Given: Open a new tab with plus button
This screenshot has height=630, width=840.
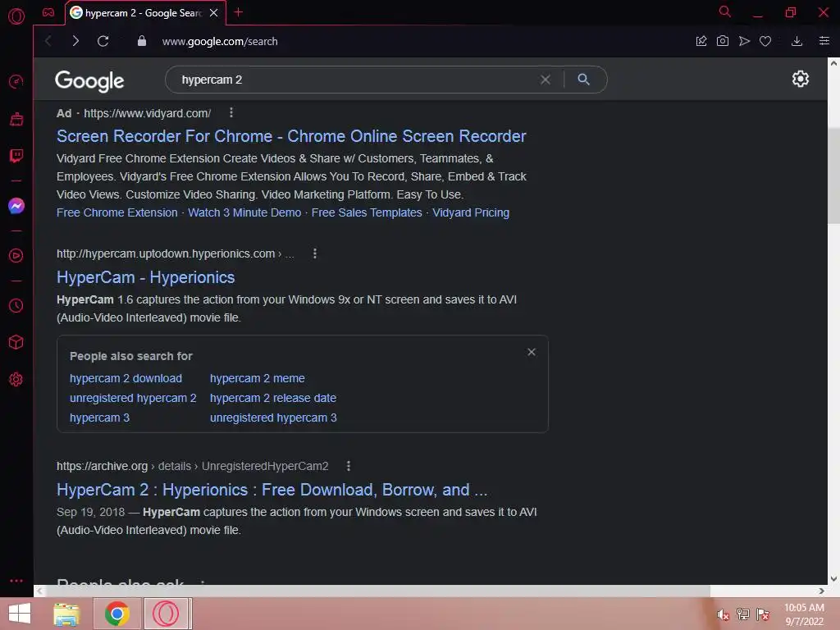Looking at the screenshot, I should pos(239,12).
